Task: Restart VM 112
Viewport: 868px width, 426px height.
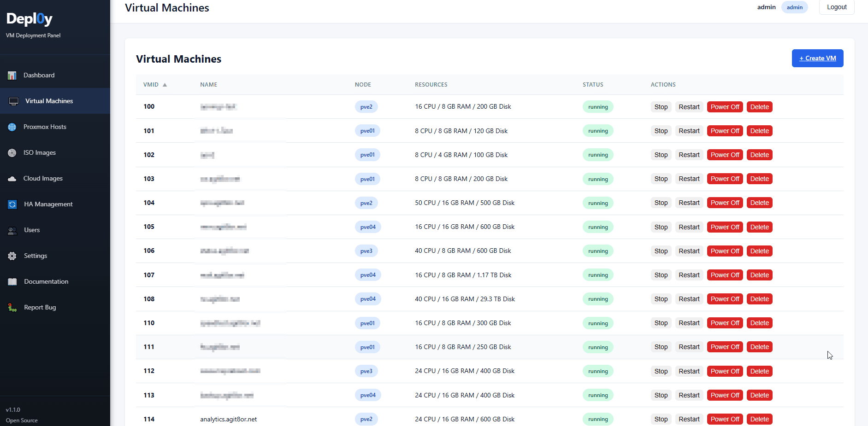Action: 689,371
